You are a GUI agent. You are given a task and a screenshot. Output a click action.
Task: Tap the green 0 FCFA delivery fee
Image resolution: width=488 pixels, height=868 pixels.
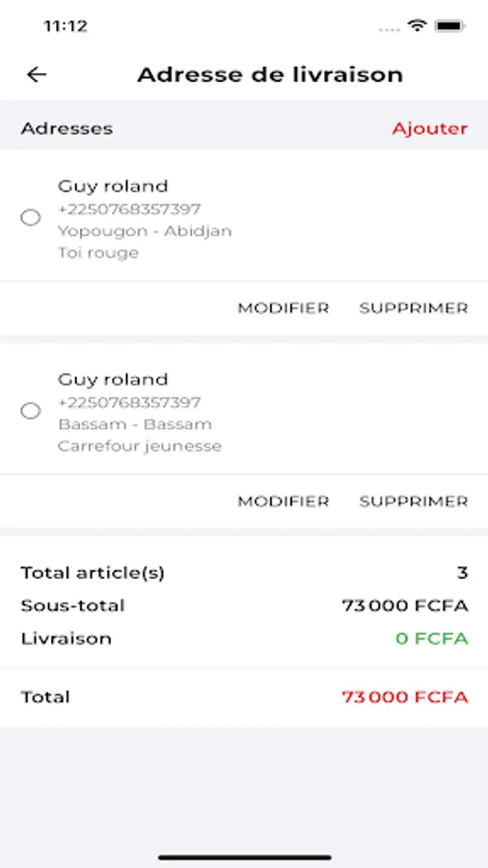pos(431,638)
